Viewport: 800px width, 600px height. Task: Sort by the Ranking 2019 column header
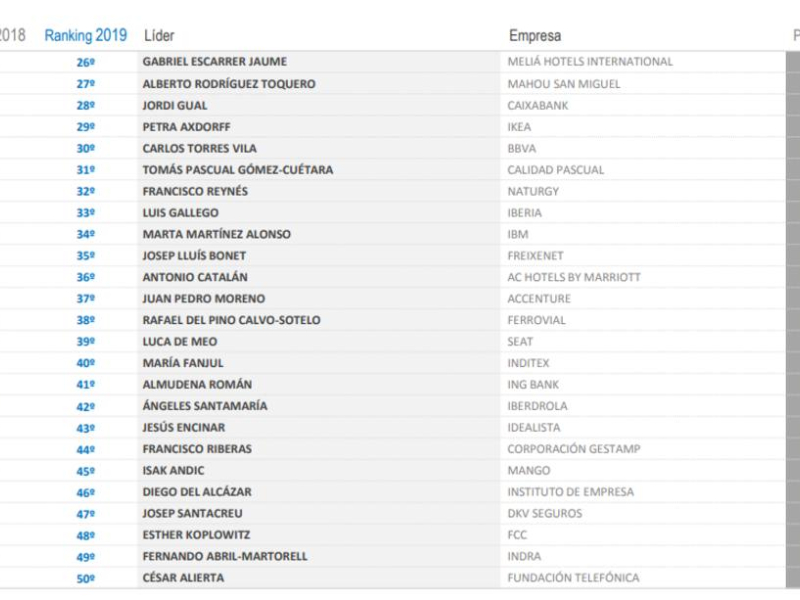[86, 35]
